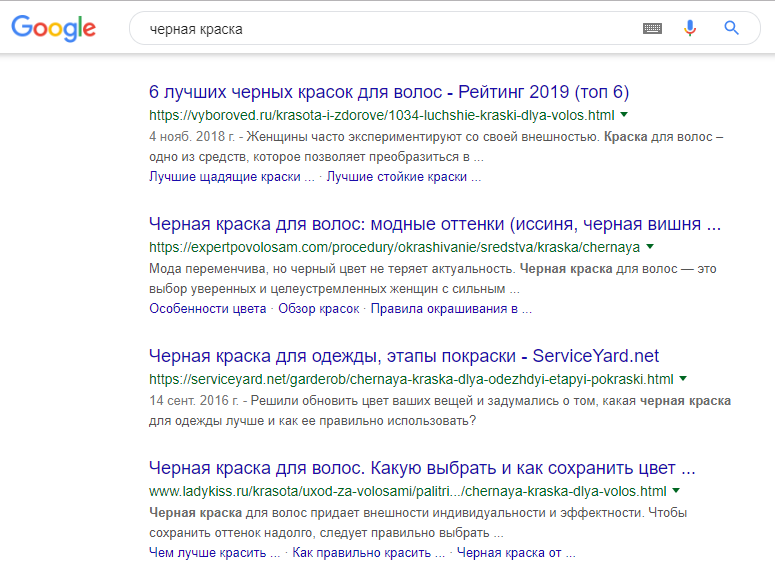The image size is (775, 571).
Task: Click snippet text starting 'Мода переменчива'
Action: coord(432,279)
